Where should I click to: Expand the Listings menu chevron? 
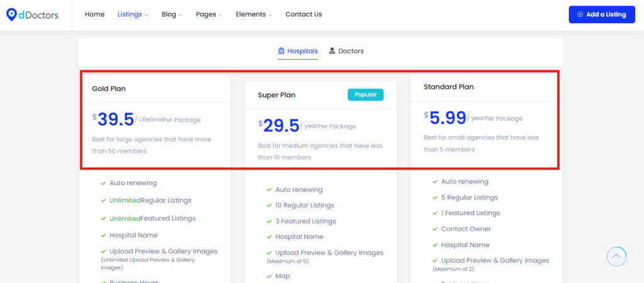146,15
